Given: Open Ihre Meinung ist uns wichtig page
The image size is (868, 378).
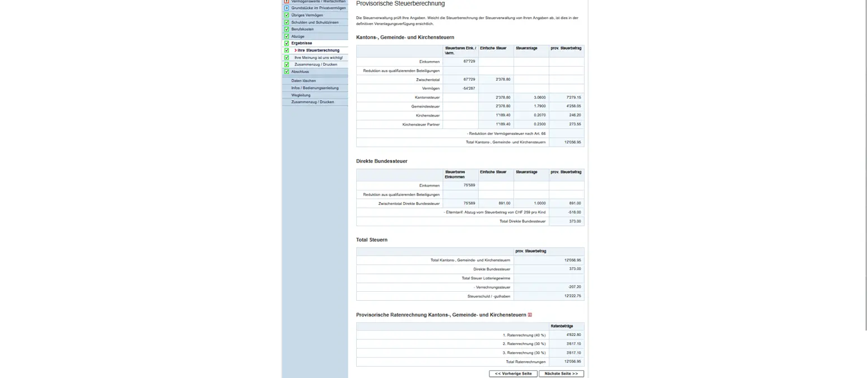Looking at the screenshot, I should point(318,58).
